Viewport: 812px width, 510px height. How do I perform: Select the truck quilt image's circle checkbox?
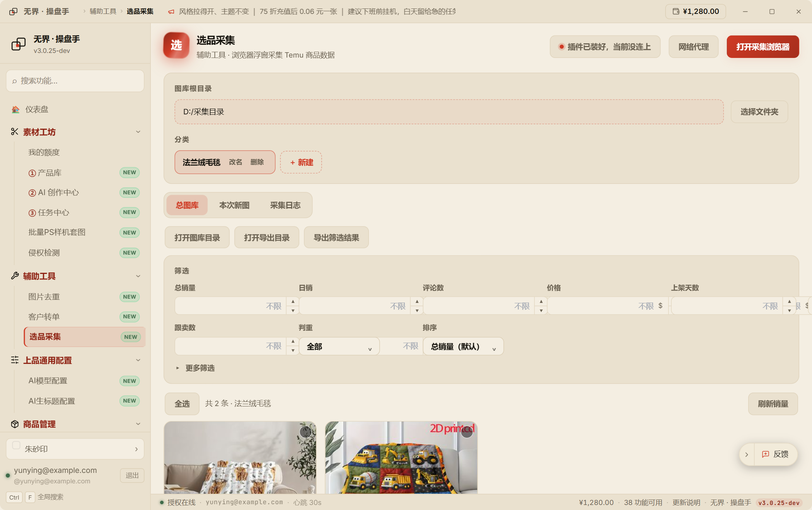pyautogui.click(x=467, y=432)
